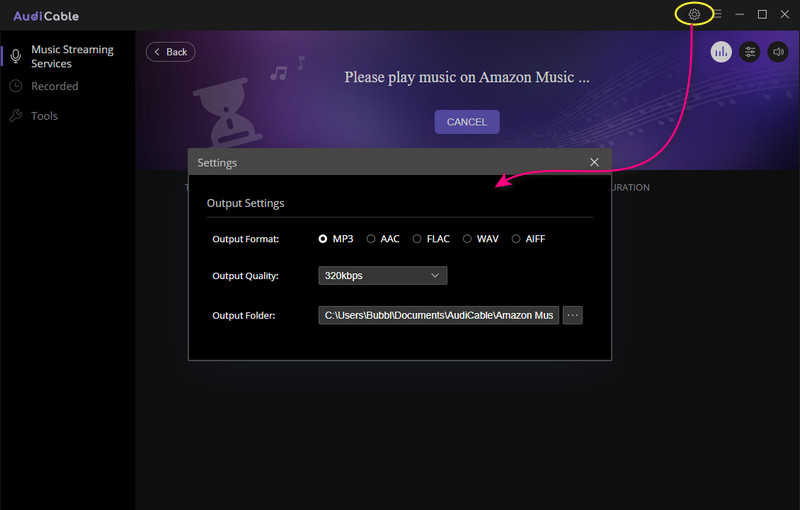Screen dimensions: 800x510
Task: Open the sliders adjustment icon
Action: tap(749, 52)
